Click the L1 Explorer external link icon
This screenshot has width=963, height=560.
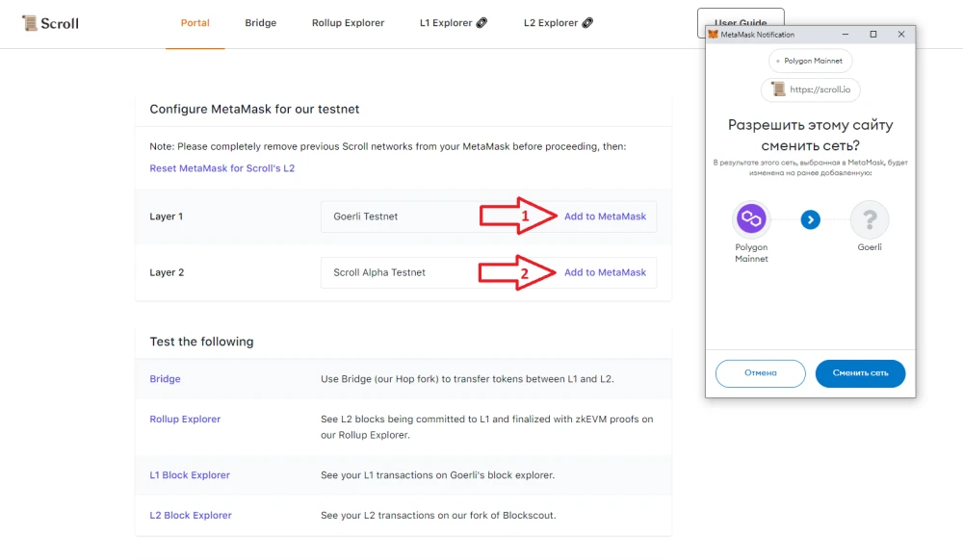pyautogui.click(x=482, y=23)
